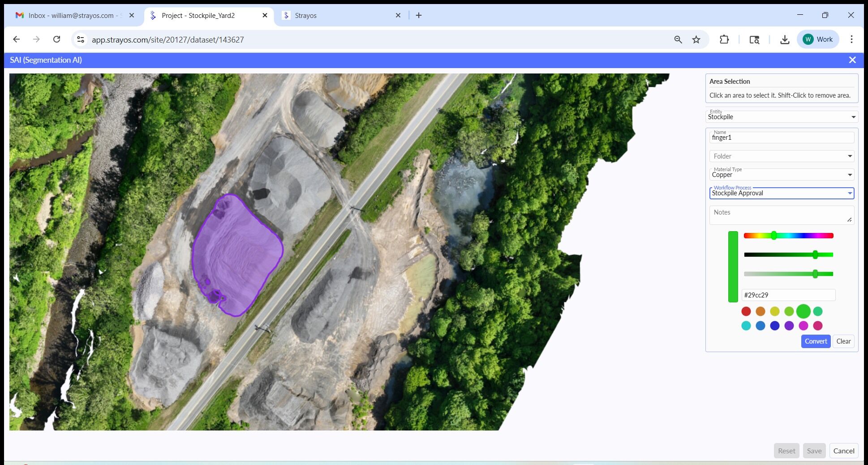868x465 pixels.
Task: Switch to the Inbox Gmail tab
Action: 72,15
